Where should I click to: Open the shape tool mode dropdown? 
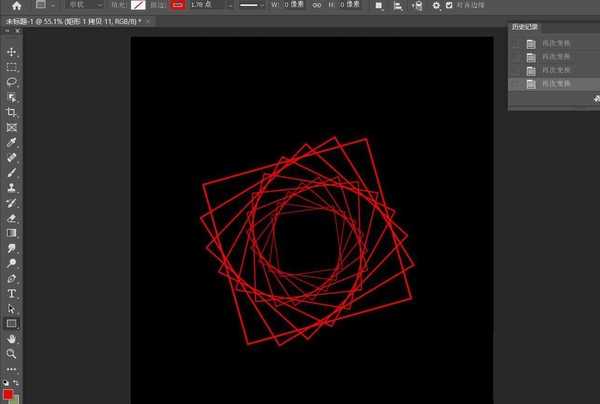pyautogui.click(x=84, y=5)
